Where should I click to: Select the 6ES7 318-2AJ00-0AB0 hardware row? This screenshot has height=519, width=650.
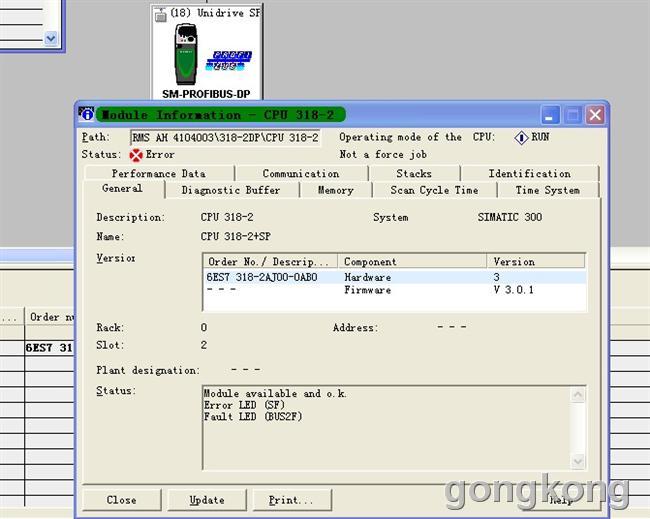pyautogui.click(x=395, y=277)
